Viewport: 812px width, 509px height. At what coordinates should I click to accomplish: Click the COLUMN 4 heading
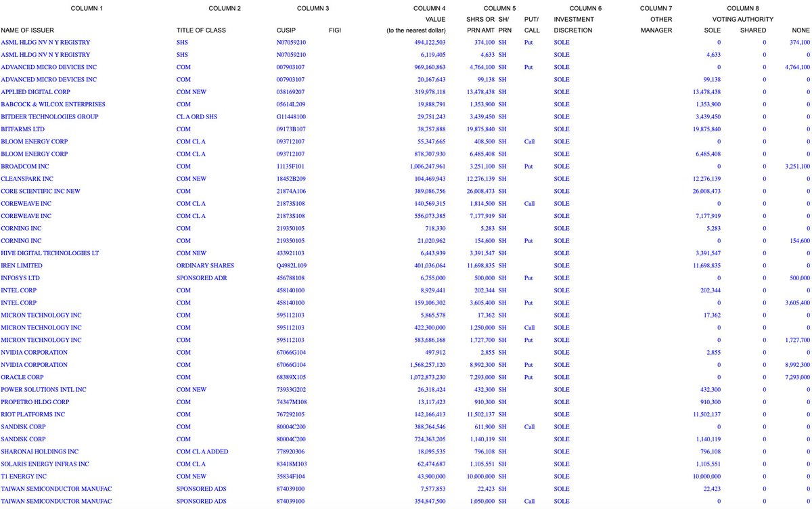tap(429, 8)
